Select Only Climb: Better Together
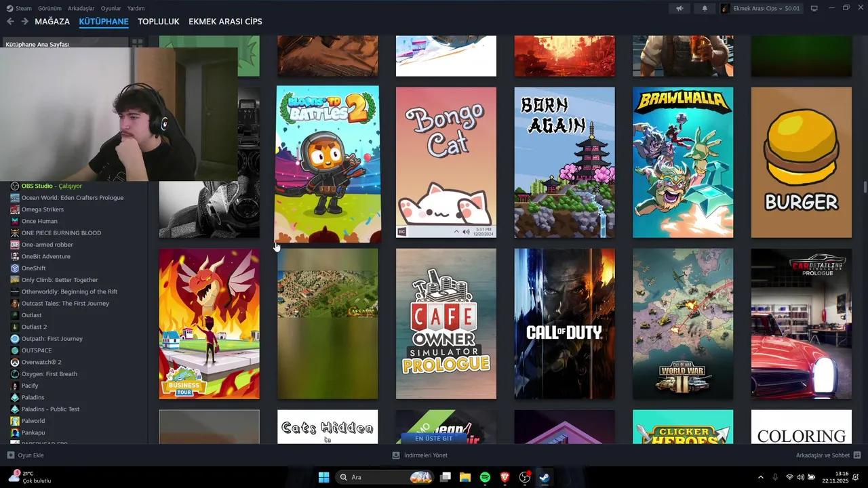Screen dimensions: 868x488 click(x=60, y=280)
